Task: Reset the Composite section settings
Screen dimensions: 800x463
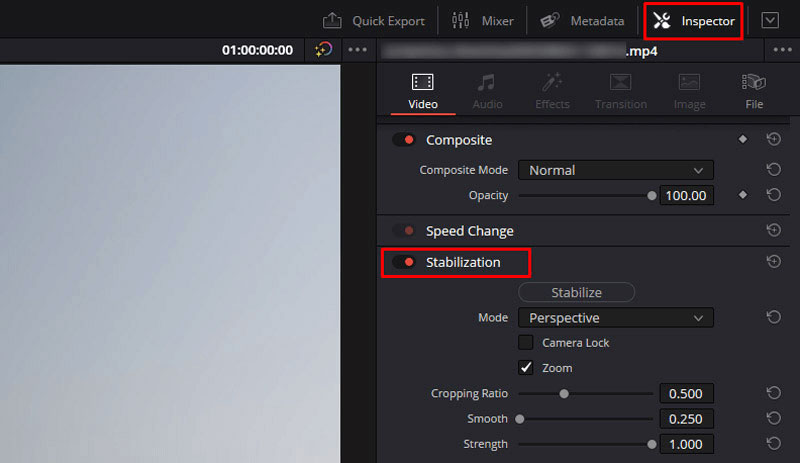Action: click(773, 140)
